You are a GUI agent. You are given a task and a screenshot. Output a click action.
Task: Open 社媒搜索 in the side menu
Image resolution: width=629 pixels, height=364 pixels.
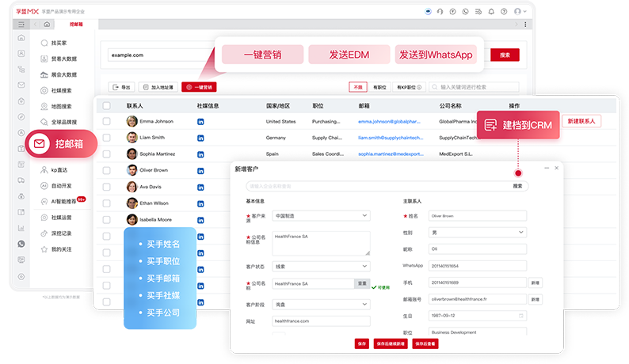(x=56, y=90)
